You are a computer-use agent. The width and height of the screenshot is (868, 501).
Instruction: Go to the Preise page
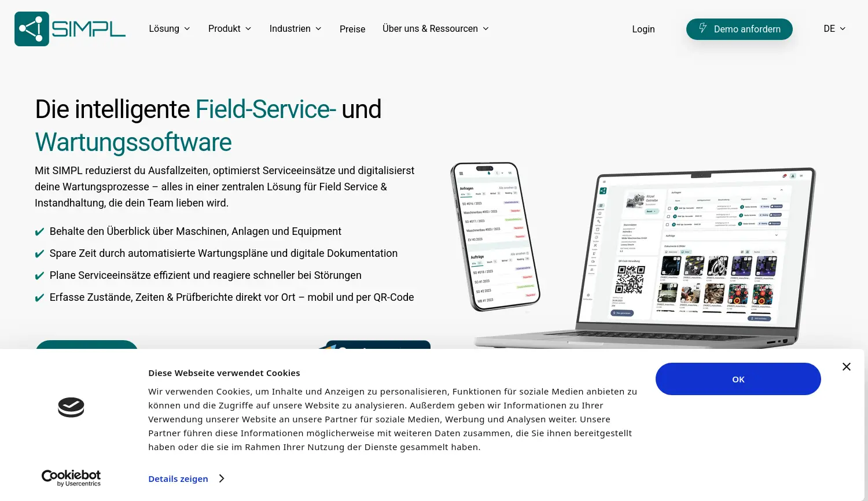click(352, 30)
